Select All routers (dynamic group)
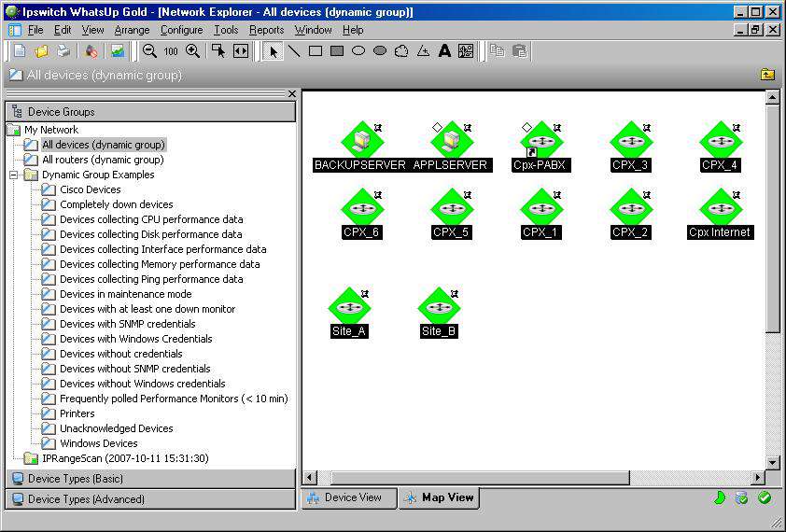The width and height of the screenshot is (786, 532). (102, 160)
